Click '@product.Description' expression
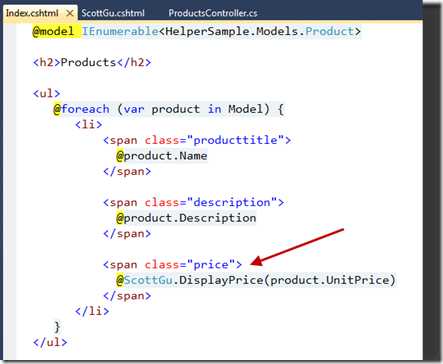 point(186,218)
